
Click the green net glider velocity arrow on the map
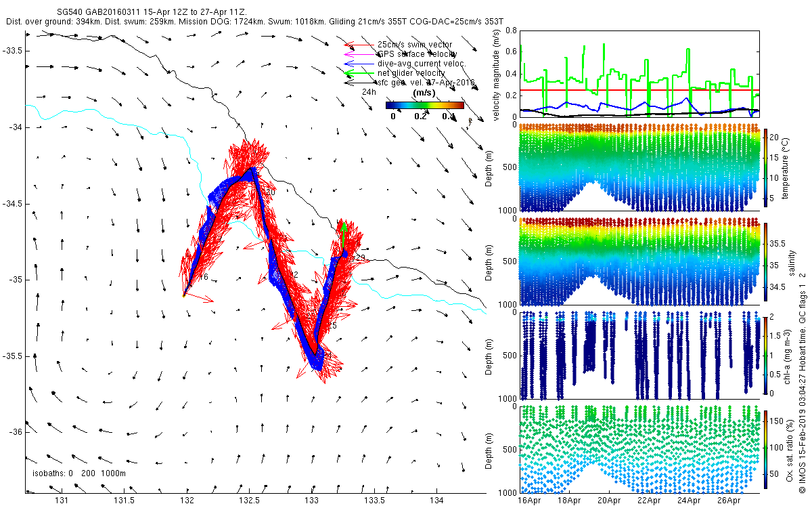coord(344,235)
